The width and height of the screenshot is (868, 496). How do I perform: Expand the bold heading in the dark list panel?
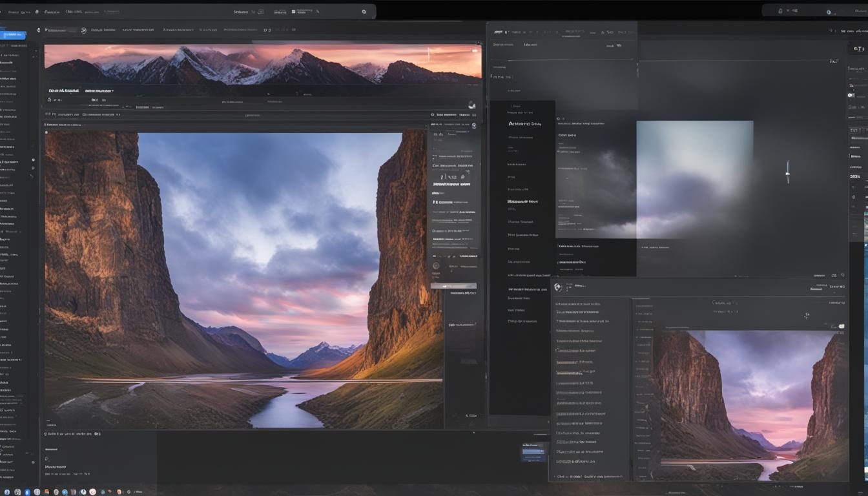click(x=524, y=124)
